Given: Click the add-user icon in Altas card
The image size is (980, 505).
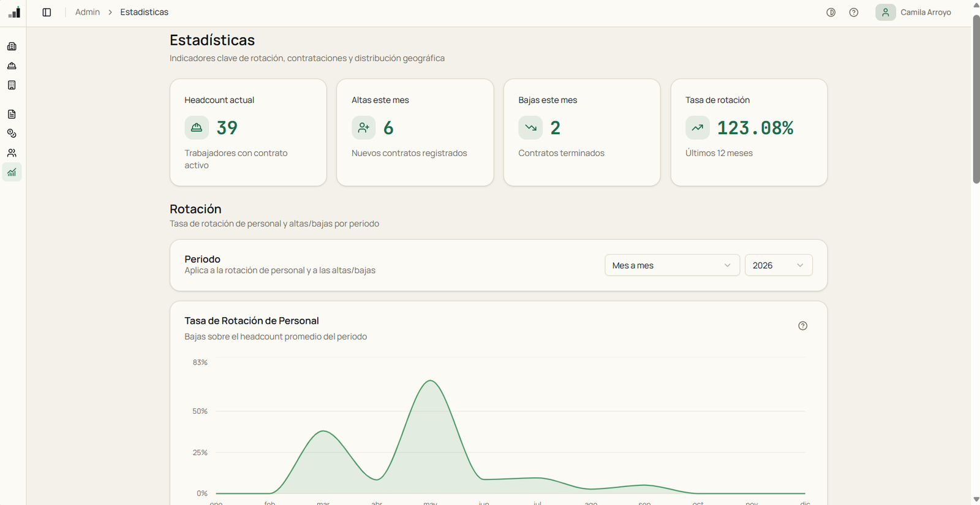Looking at the screenshot, I should (364, 127).
